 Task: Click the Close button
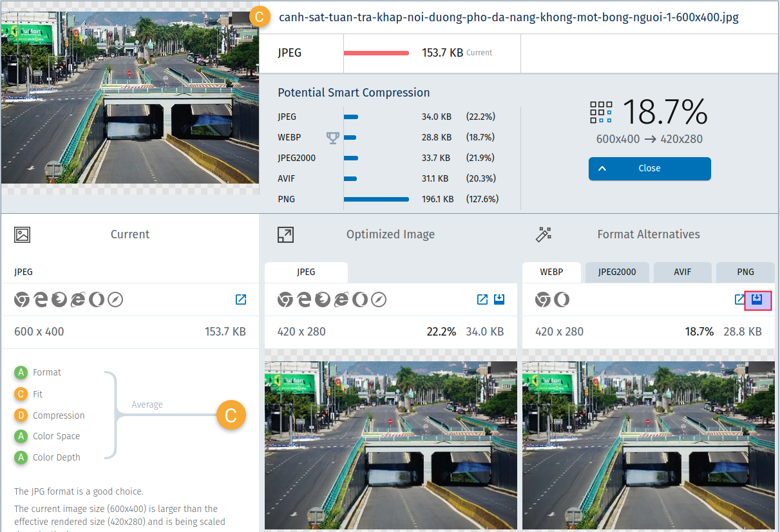[x=649, y=169]
